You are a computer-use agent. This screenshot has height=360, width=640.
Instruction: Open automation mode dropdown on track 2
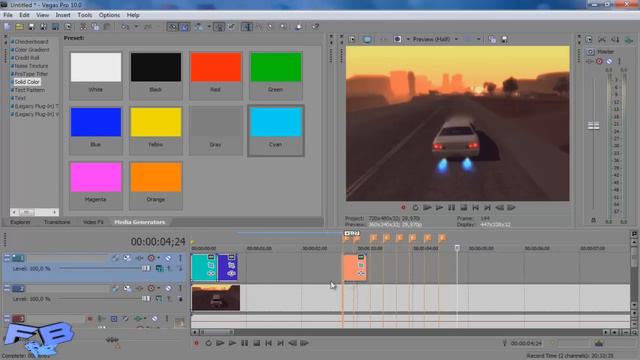pyautogui.click(x=159, y=289)
